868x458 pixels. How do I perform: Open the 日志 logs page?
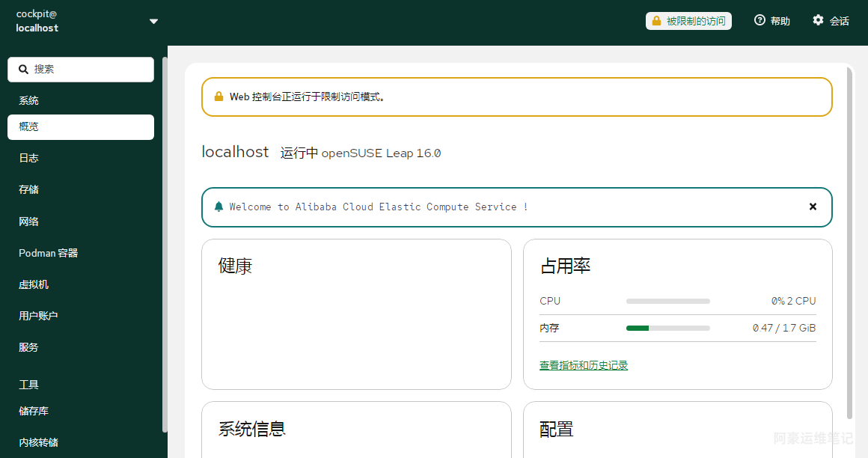[28, 158]
